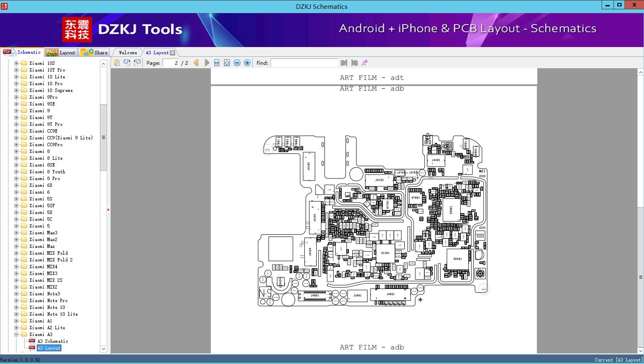Select Xiaomi Note3 tree item

tap(44, 294)
